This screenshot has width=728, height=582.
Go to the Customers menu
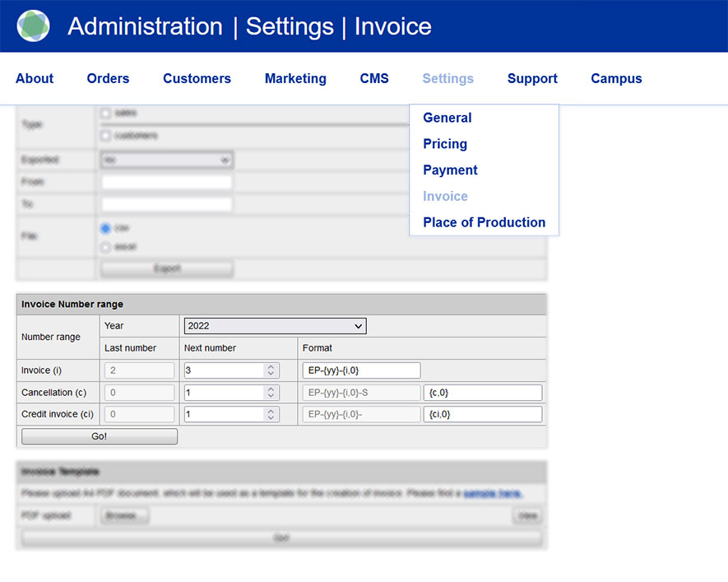[197, 79]
